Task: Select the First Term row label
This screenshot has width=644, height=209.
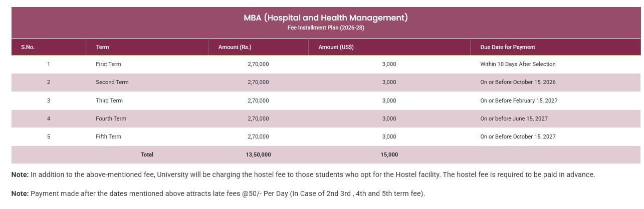Action: (108, 64)
